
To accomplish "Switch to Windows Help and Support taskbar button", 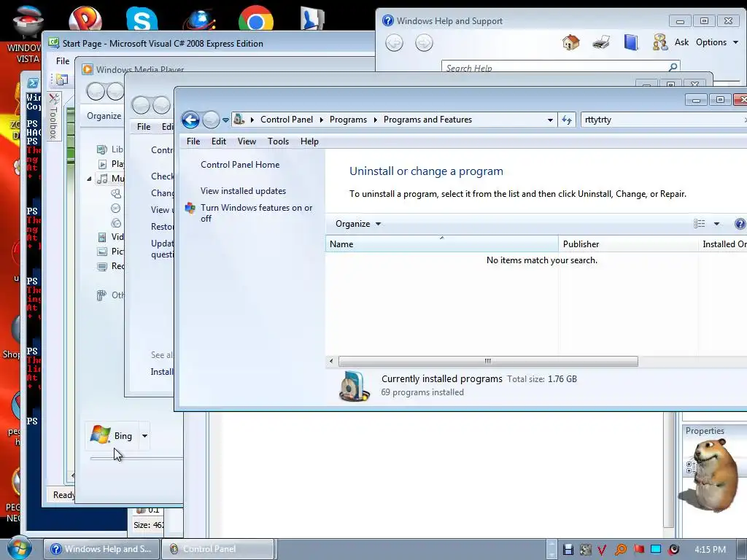I will [x=101, y=549].
